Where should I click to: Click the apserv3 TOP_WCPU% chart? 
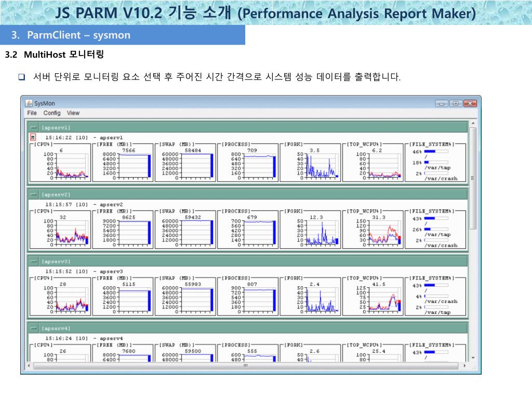point(373,297)
